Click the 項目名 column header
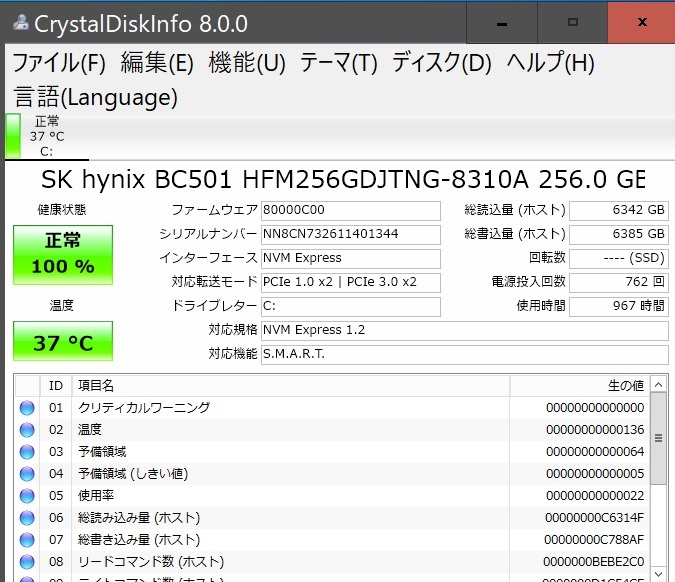Screen dimensions: 675x582 pos(291,386)
